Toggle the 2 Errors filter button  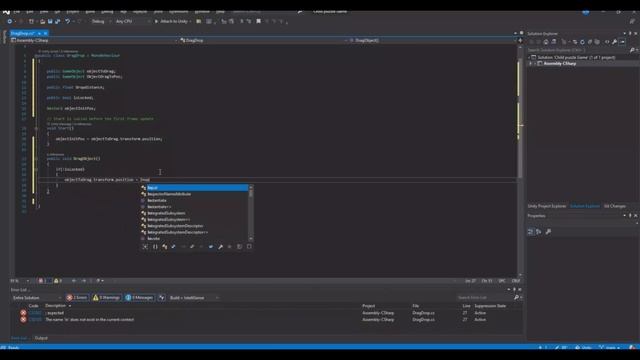[x=77, y=298]
